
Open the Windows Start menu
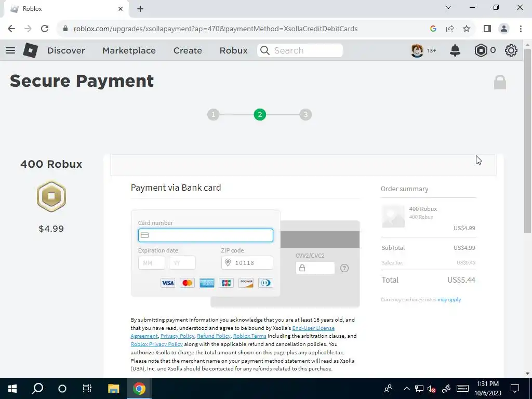point(12,389)
